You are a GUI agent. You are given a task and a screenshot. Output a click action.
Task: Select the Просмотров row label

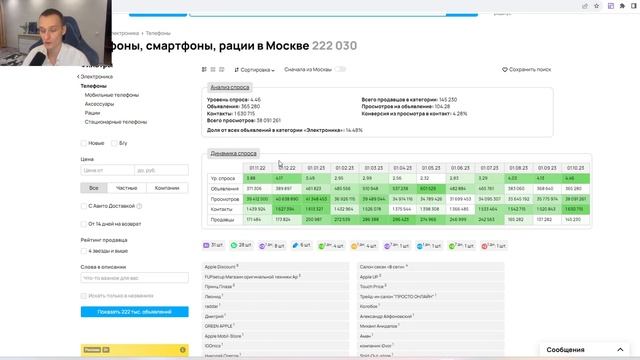tap(225, 199)
